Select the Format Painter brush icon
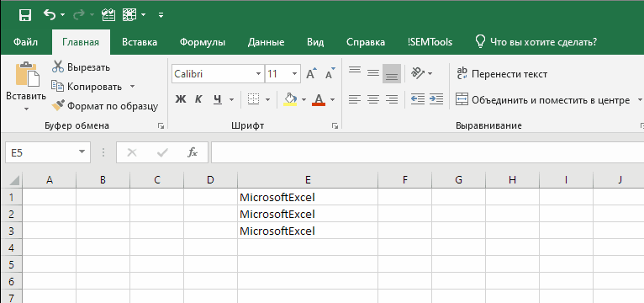Viewport: 644px width, 303px height. tap(58, 106)
